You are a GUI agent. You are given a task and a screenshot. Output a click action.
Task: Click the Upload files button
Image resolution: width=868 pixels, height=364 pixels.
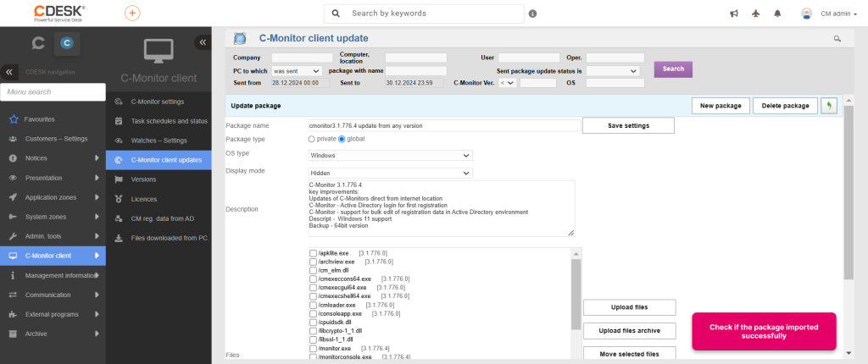click(x=630, y=307)
